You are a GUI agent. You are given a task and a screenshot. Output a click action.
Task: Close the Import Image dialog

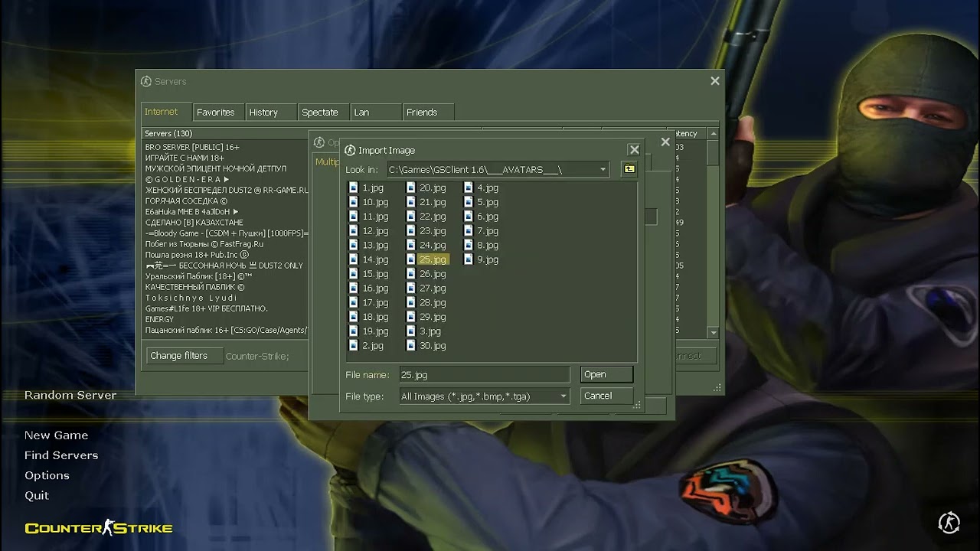(634, 150)
